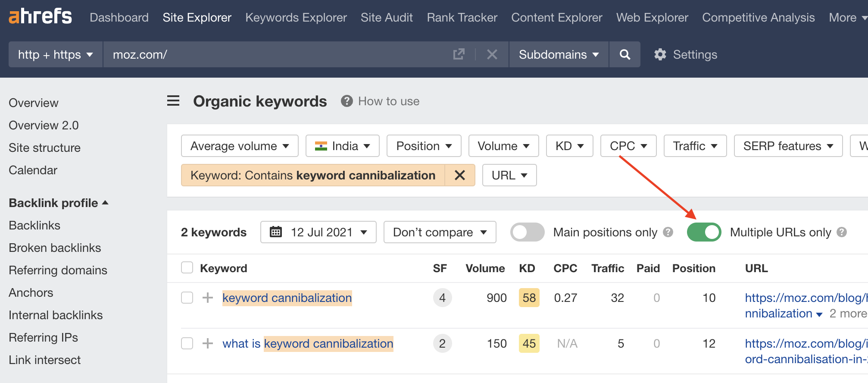868x383 pixels.
Task: Open the CPC filter dropdown
Action: coord(628,146)
